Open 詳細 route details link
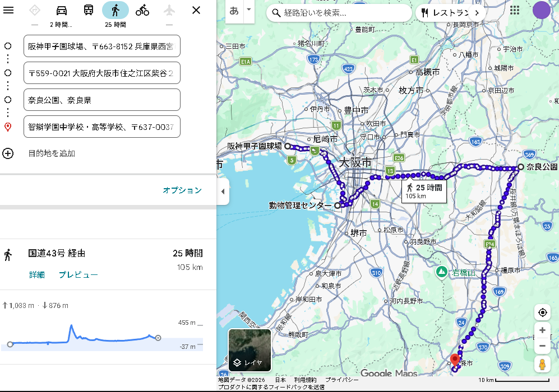 pyautogui.click(x=37, y=274)
